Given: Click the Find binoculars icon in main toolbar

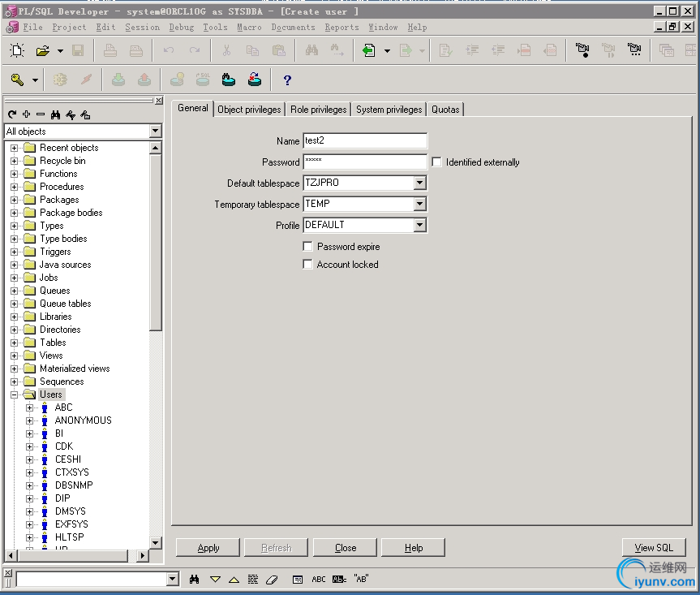Looking at the screenshot, I should click(312, 50).
